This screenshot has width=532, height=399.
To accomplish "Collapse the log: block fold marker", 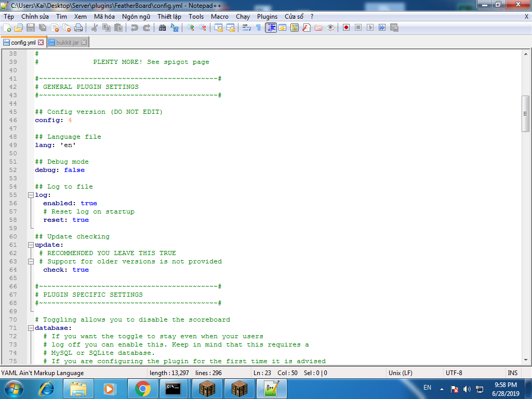I will (31, 195).
